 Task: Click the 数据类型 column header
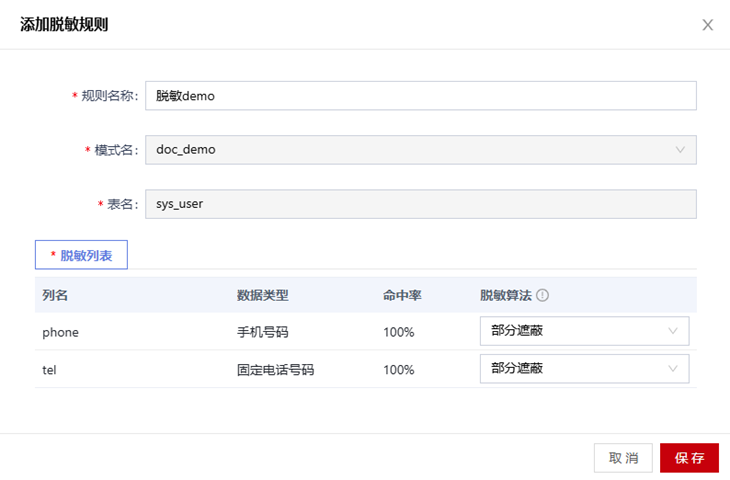[x=263, y=295]
